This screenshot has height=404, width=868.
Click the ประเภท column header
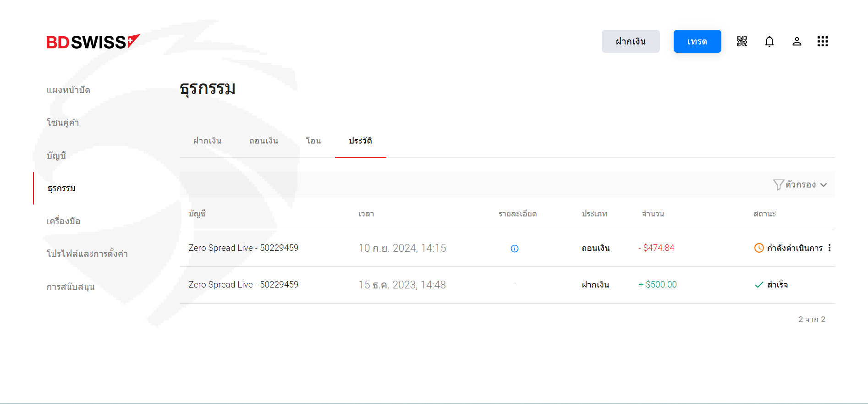coord(594,214)
